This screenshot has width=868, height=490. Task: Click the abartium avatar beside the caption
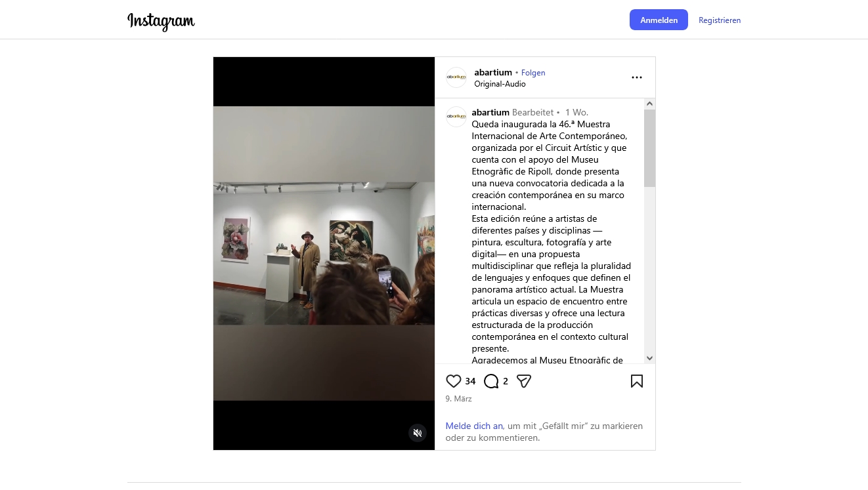pyautogui.click(x=456, y=116)
